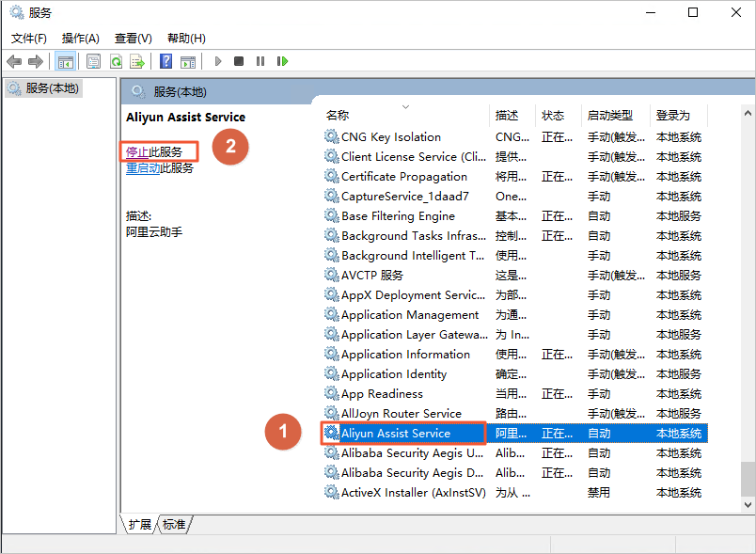Open the 文件(F) menu

(x=28, y=38)
